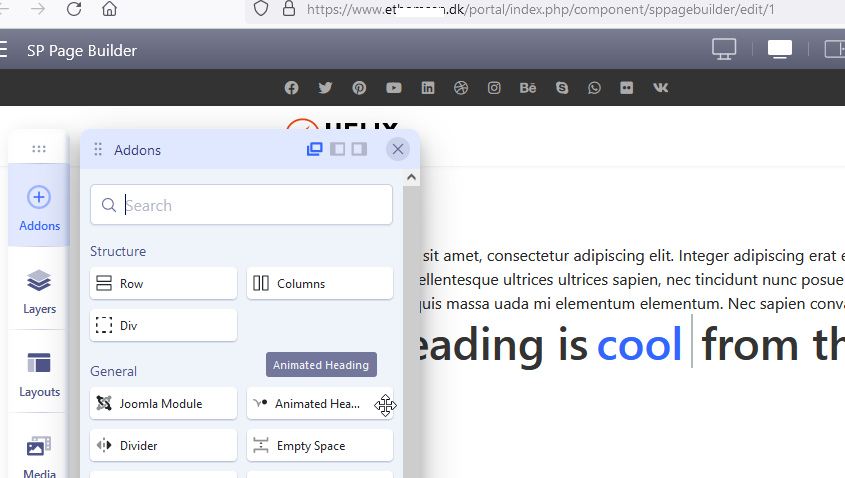Add a Row structure addon
845x478 pixels.
pos(163,283)
